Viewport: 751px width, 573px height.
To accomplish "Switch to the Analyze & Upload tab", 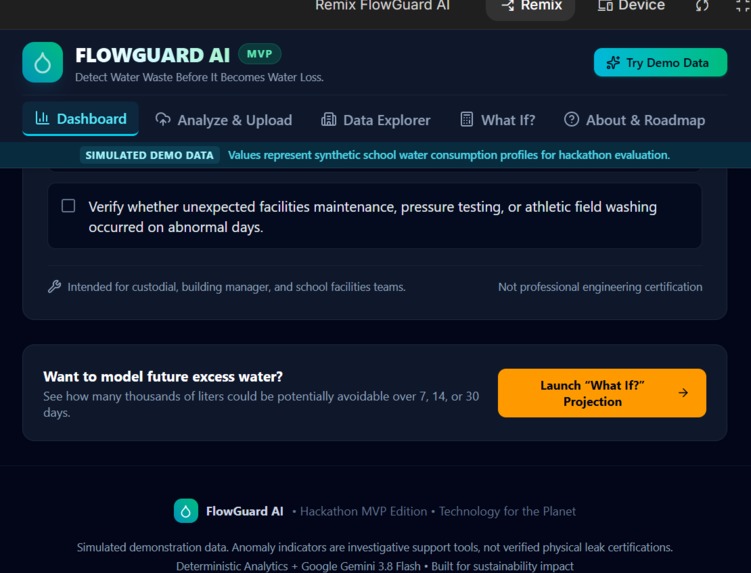I will (224, 120).
